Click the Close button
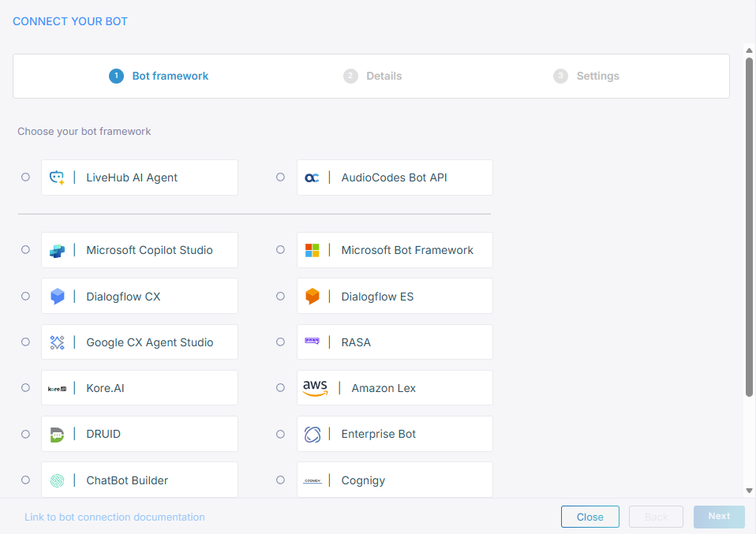Image resolution: width=756 pixels, height=534 pixels. (590, 517)
